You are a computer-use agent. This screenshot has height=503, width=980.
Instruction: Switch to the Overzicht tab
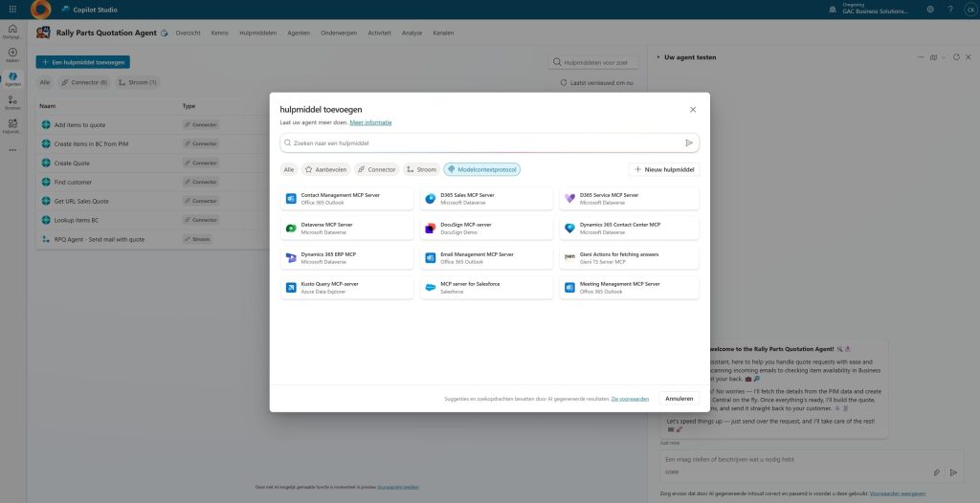189,33
